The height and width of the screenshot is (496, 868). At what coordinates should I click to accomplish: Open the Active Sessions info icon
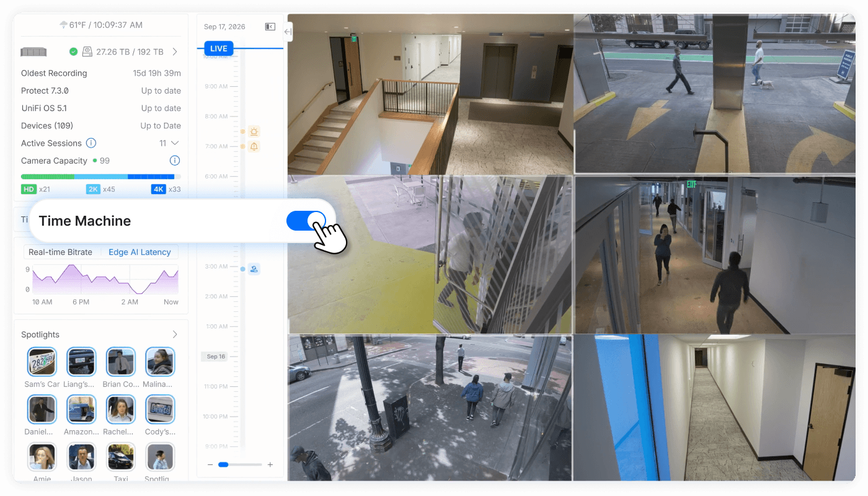91,143
